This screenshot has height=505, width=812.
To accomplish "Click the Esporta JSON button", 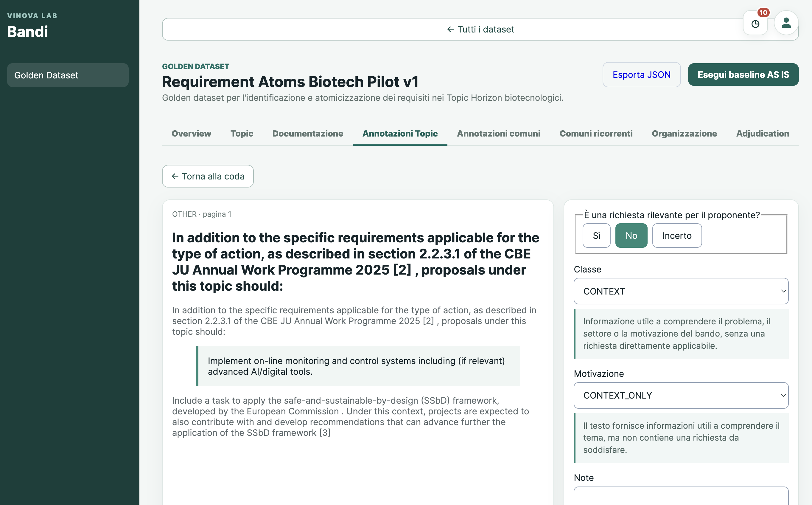I will coord(641,75).
